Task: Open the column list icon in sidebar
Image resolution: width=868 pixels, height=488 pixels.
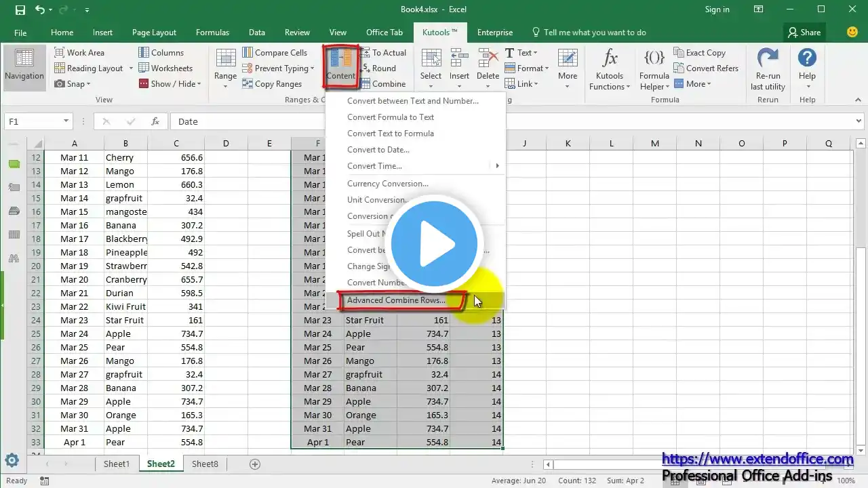Action: click(x=14, y=235)
